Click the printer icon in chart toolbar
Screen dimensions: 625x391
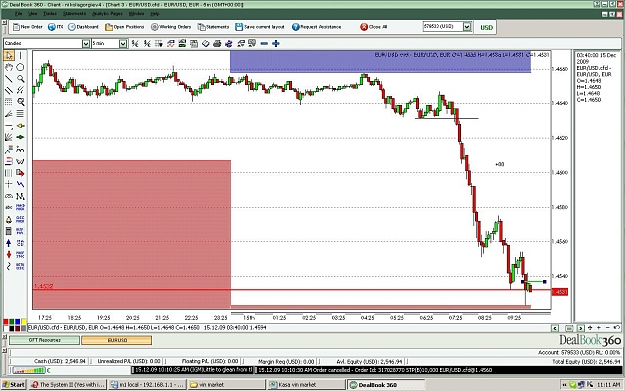(x=217, y=43)
